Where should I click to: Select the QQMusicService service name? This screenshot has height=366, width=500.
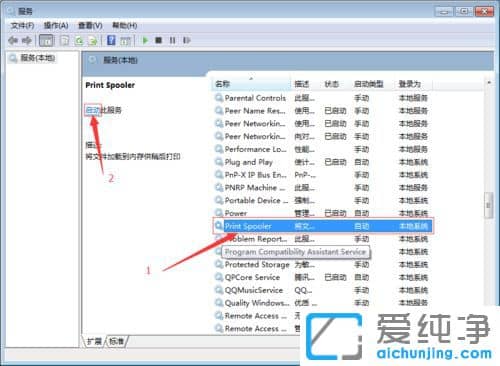[x=254, y=290]
